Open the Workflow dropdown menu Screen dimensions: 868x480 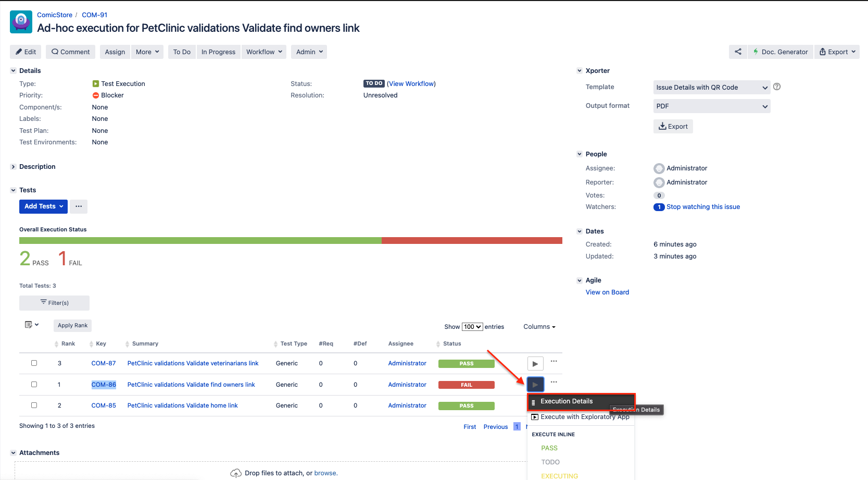coord(264,52)
